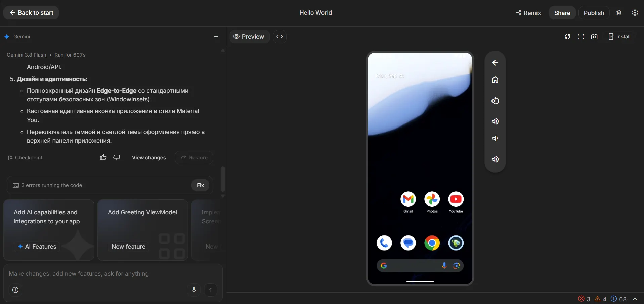Open Photos app on the emulator
Viewport: 644px width, 304px height.
click(x=432, y=199)
